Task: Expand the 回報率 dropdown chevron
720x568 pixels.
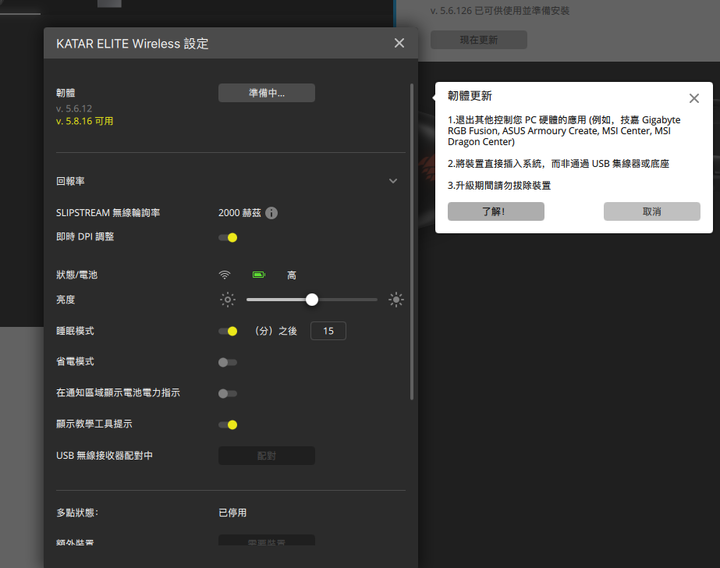Action: pyautogui.click(x=393, y=181)
